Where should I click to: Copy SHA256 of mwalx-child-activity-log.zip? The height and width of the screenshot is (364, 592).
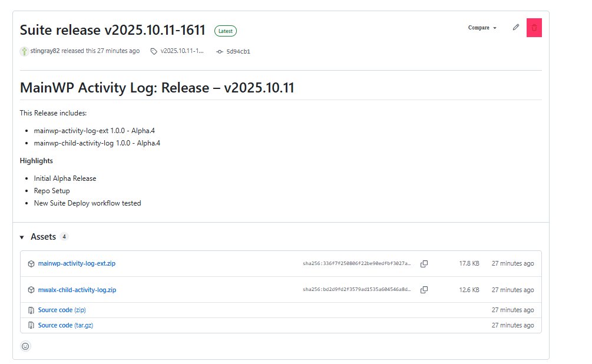(x=424, y=290)
